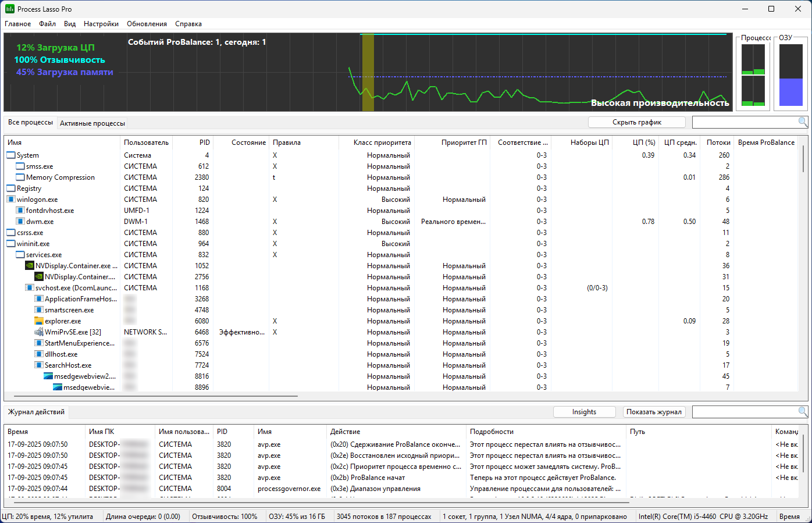The image size is (812, 523).
Task: Click the Memory Compression process icon
Action: pyautogui.click(x=20, y=177)
